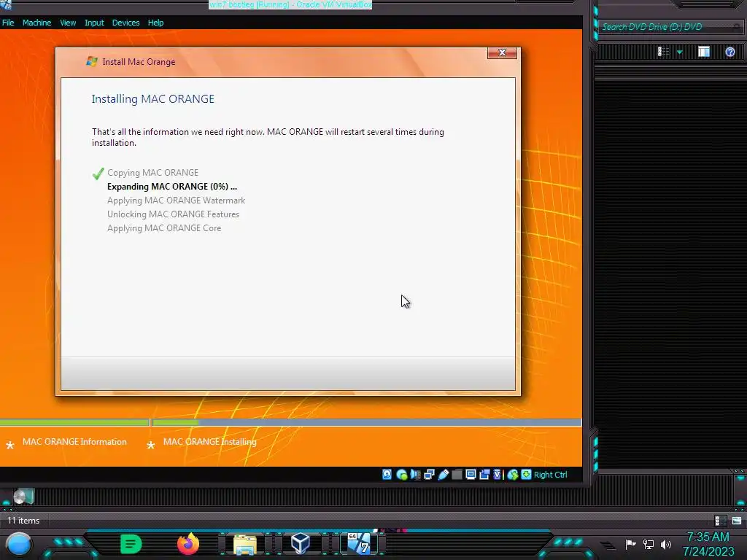This screenshot has height=560, width=747.
Task: Click the recording indicator icon
Action: [484, 474]
